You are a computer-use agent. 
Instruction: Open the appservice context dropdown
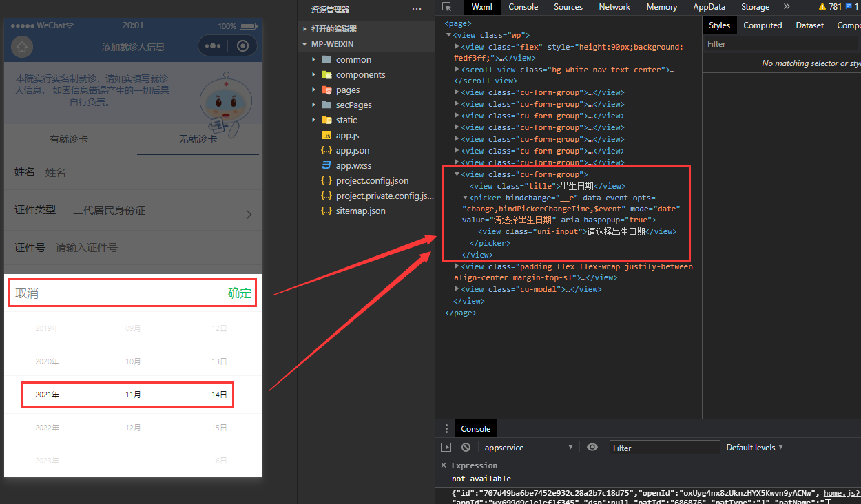(x=528, y=448)
